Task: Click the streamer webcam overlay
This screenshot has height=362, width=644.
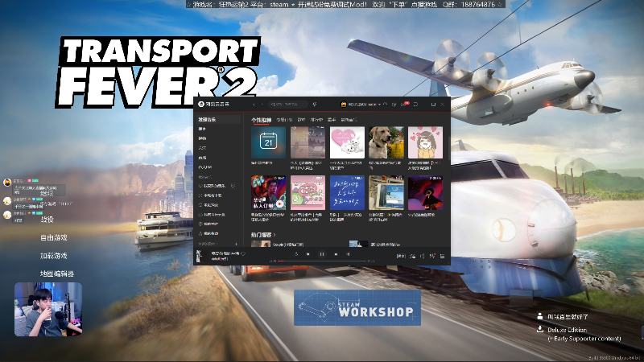Action: 48,309
